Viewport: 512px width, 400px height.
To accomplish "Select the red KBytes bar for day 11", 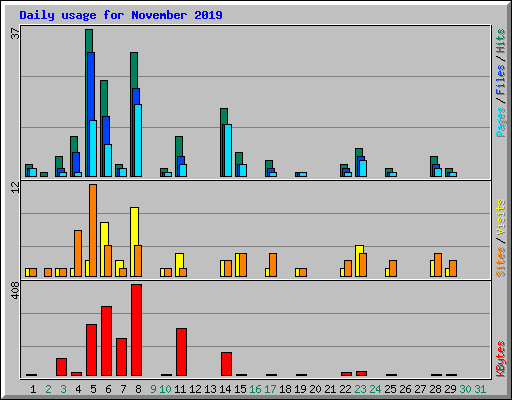I will pyautogui.click(x=181, y=352).
